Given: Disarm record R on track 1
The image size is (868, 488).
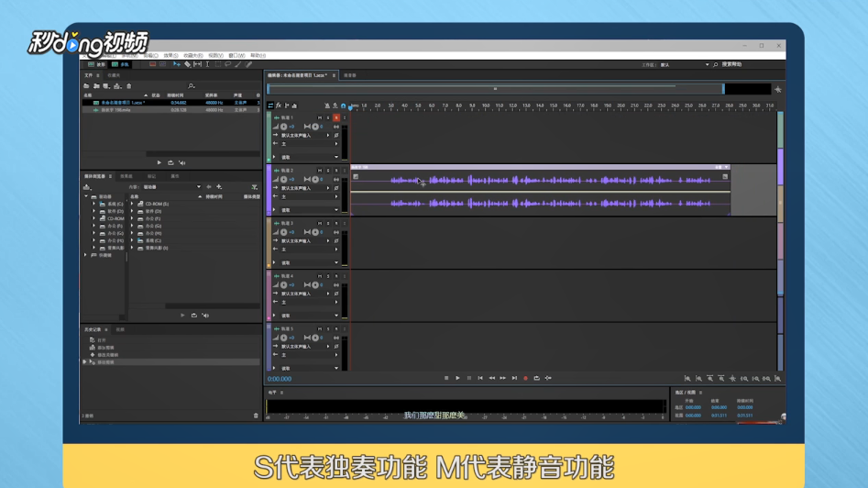Looking at the screenshot, I should [x=336, y=118].
